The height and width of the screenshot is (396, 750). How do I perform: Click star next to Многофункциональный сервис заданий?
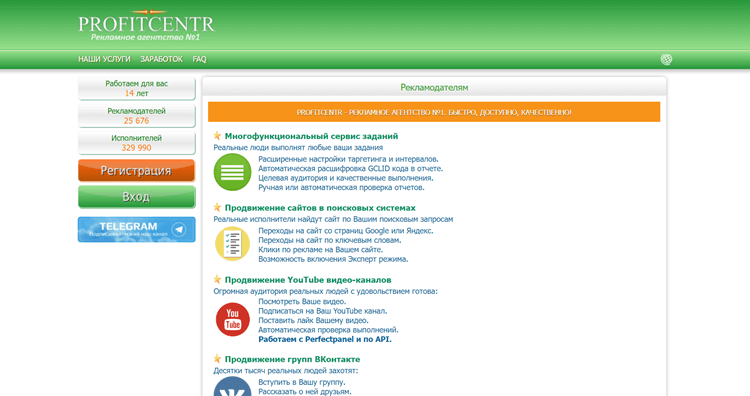(217, 136)
